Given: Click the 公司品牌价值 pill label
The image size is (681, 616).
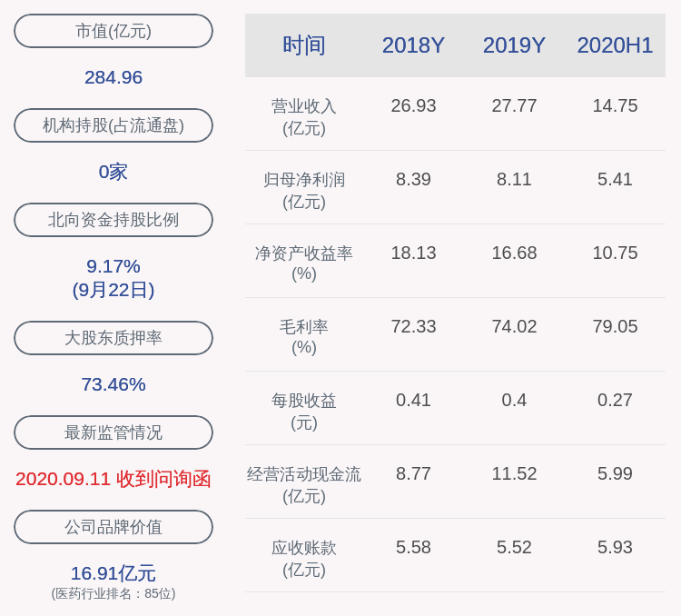Looking at the screenshot, I should pyautogui.click(x=113, y=526).
